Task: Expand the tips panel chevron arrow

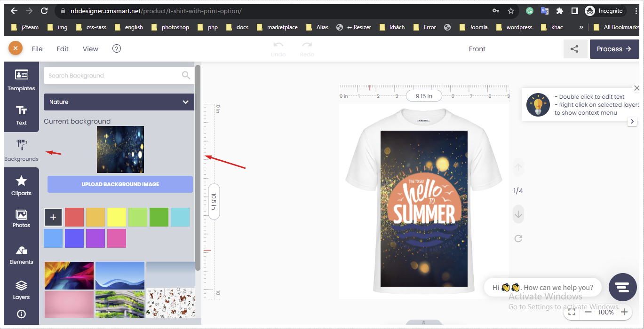Action: (x=632, y=121)
